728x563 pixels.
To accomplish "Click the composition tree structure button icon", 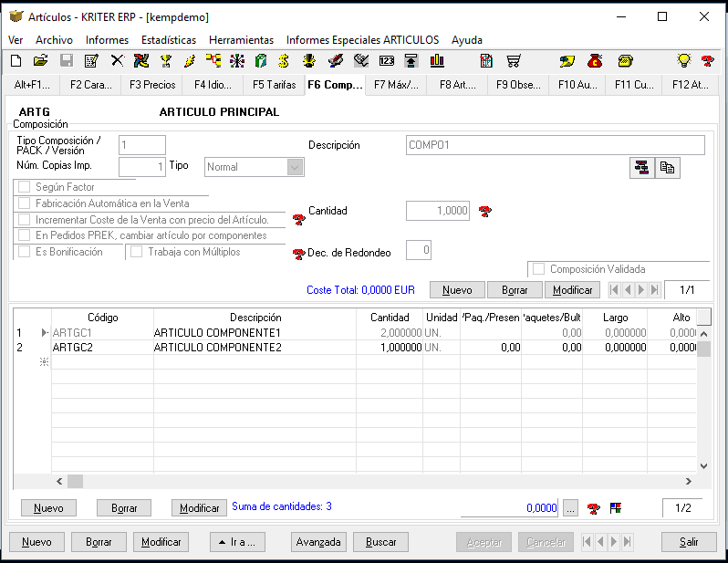I will (x=642, y=168).
